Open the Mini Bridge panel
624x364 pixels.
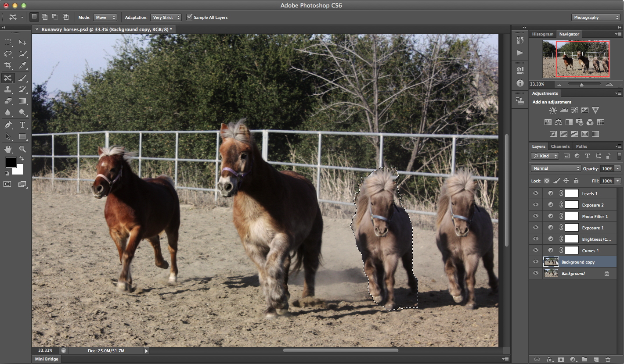click(x=47, y=359)
